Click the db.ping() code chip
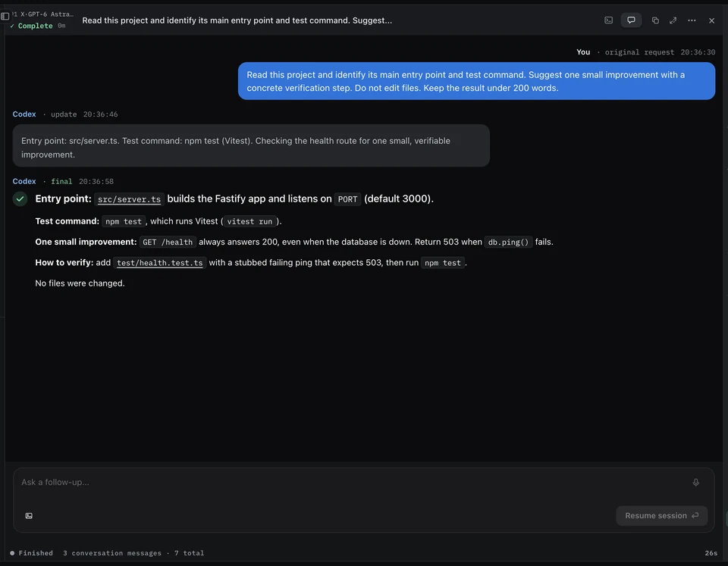This screenshot has height=566, width=728. coord(508,242)
